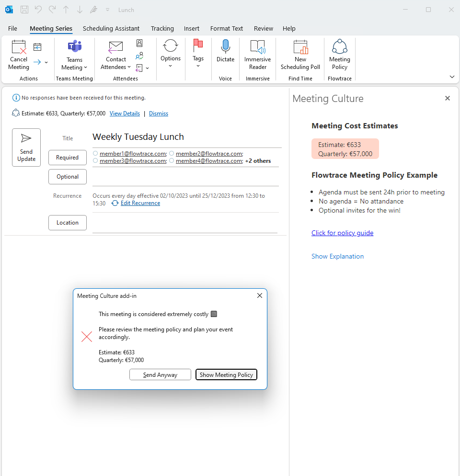Image resolution: width=460 pixels, height=476 pixels.
Task: Select the member2@flowtrace.com presence circle
Action: 172,153
